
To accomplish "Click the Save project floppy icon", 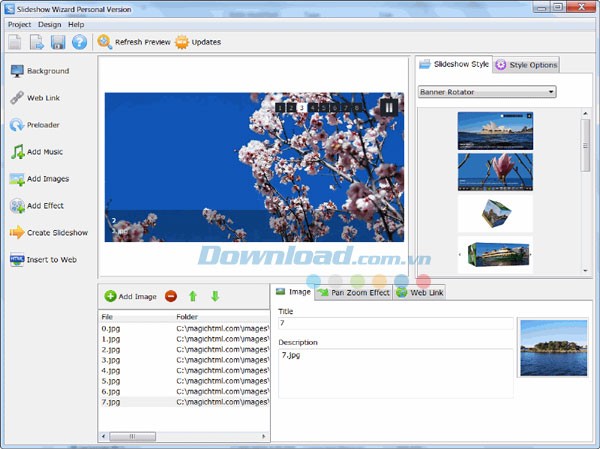I will 58,42.
